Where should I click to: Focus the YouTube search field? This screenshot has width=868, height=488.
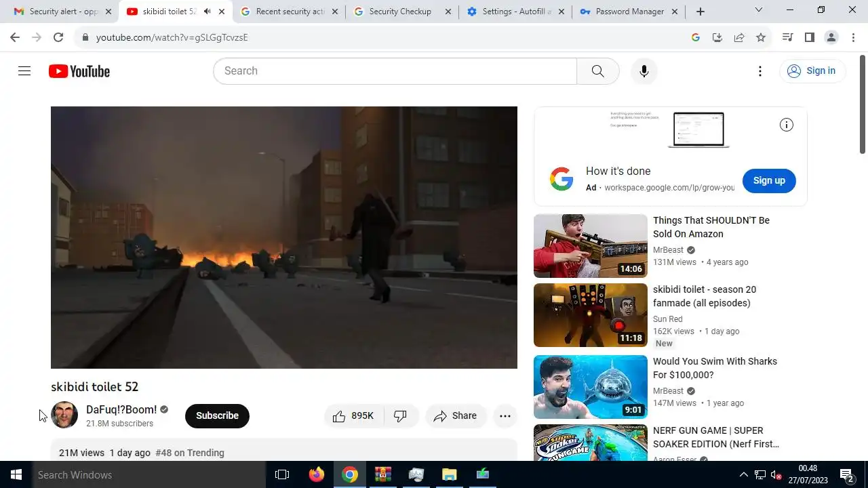click(x=395, y=71)
